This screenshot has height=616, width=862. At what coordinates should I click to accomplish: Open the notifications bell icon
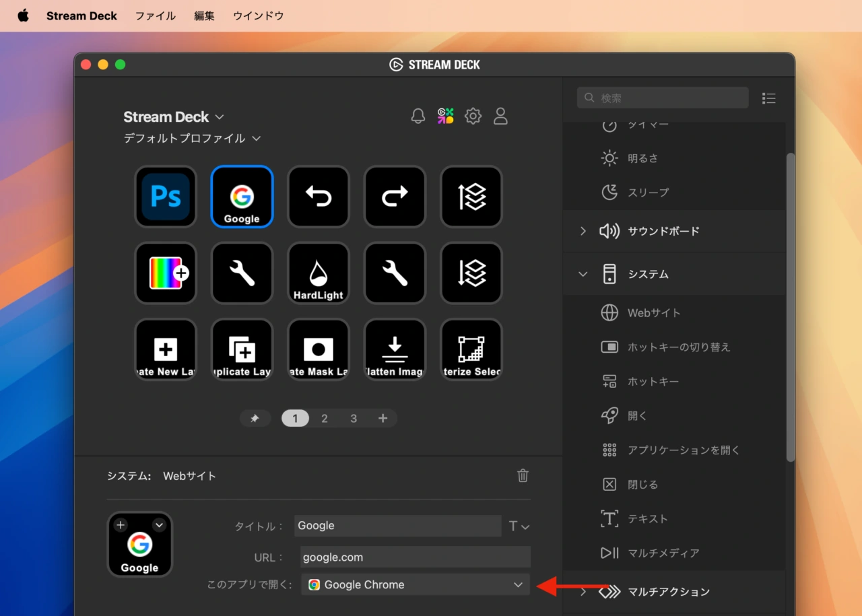click(x=418, y=116)
